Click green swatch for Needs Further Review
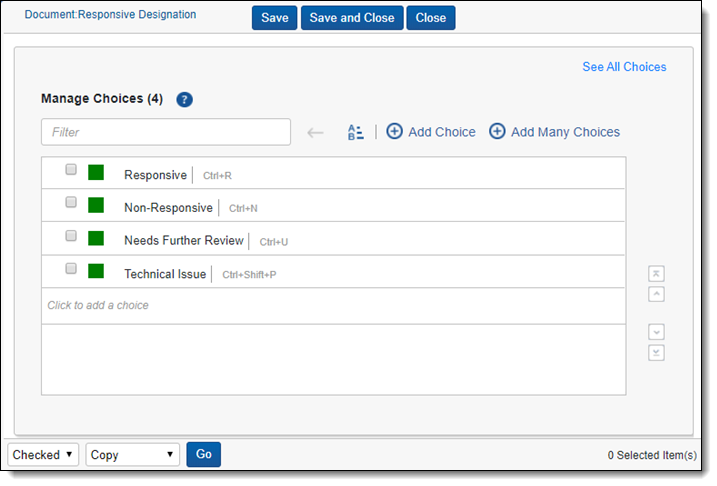717x486 pixels. pos(96,238)
